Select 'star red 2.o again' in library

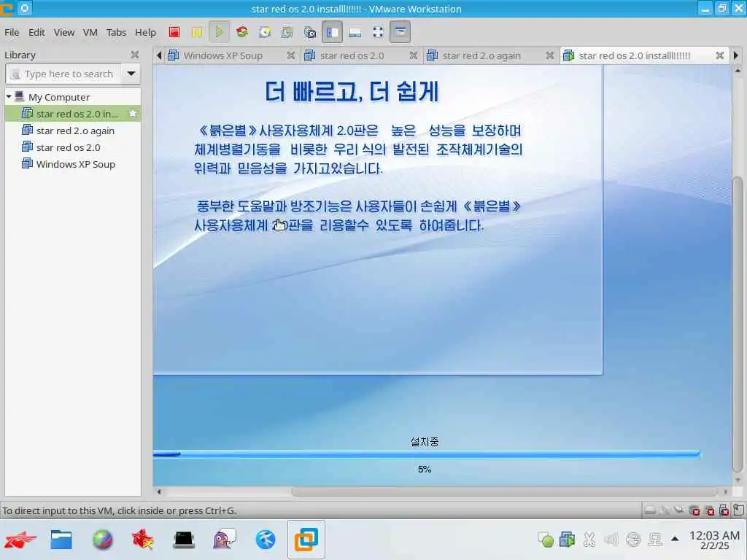tap(73, 131)
